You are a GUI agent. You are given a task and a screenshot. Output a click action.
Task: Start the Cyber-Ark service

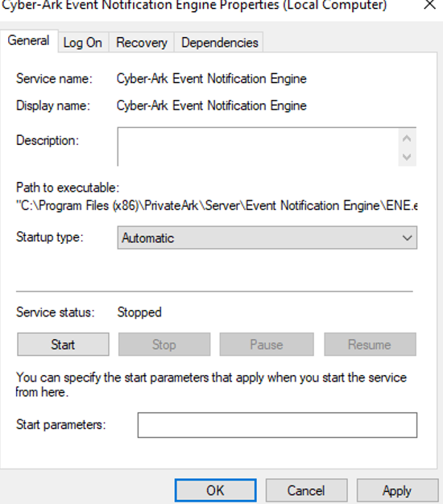pyautogui.click(x=63, y=345)
